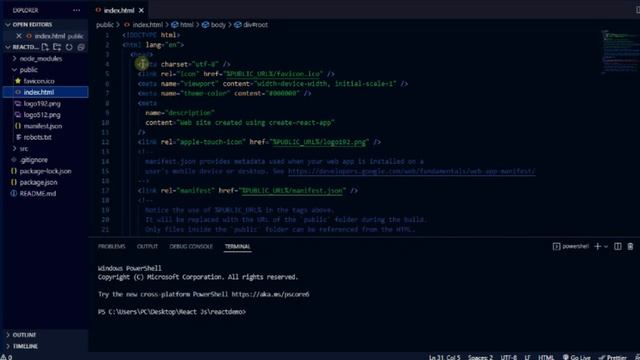The image size is (640, 360).
Task: Select the index.html editor tab
Action: coord(118,10)
